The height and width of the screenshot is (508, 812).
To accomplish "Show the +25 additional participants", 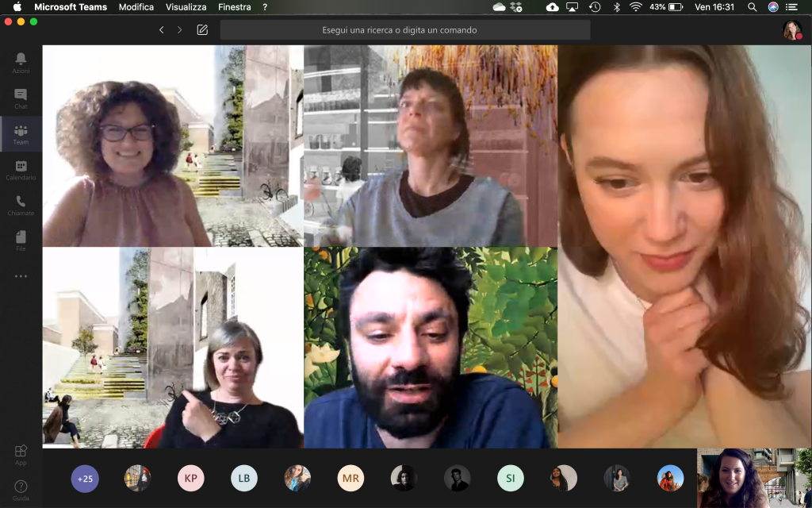I will click(x=85, y=479).
